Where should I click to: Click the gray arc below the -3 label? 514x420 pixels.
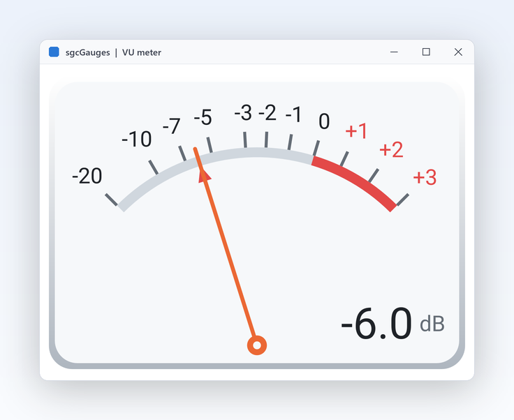tap(246, 153)
